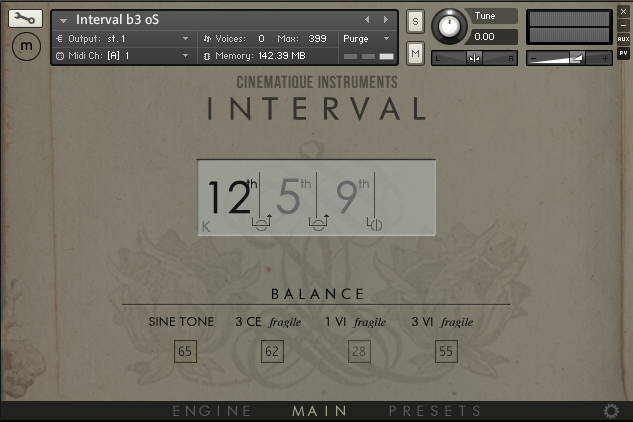
Task: Click the Tune value 0.00 field
Action: [x=491, y=37]
